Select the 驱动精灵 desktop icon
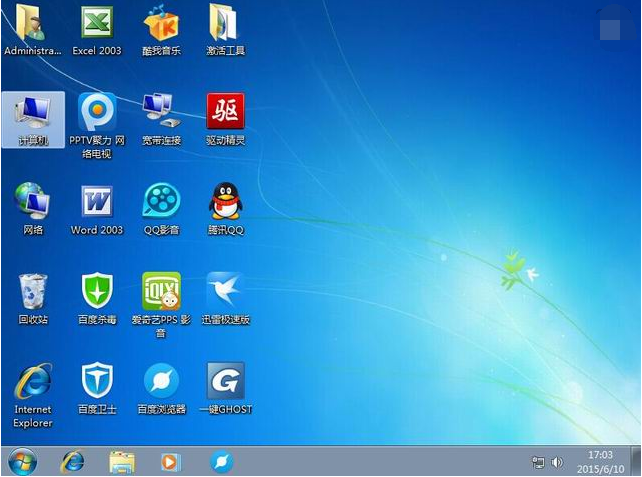642x477 pixels. [225, 112]
